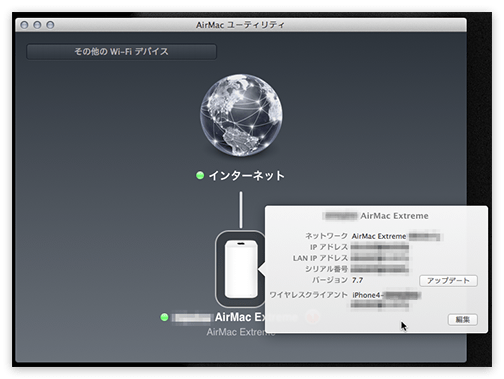Click the iPhone4 wireless client entry

click(386, 295)
